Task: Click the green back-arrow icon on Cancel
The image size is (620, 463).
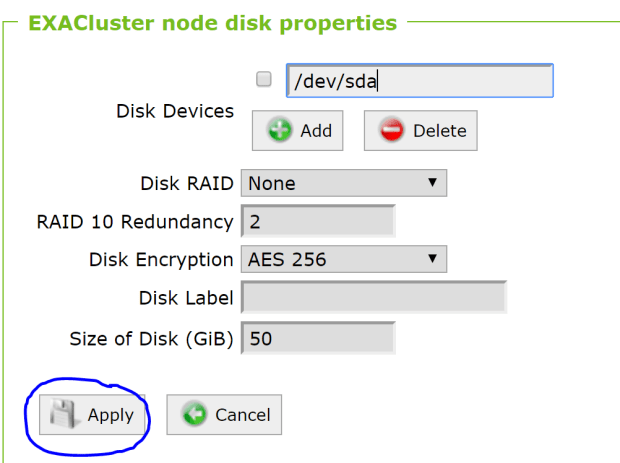Action: tap(195, 415)
